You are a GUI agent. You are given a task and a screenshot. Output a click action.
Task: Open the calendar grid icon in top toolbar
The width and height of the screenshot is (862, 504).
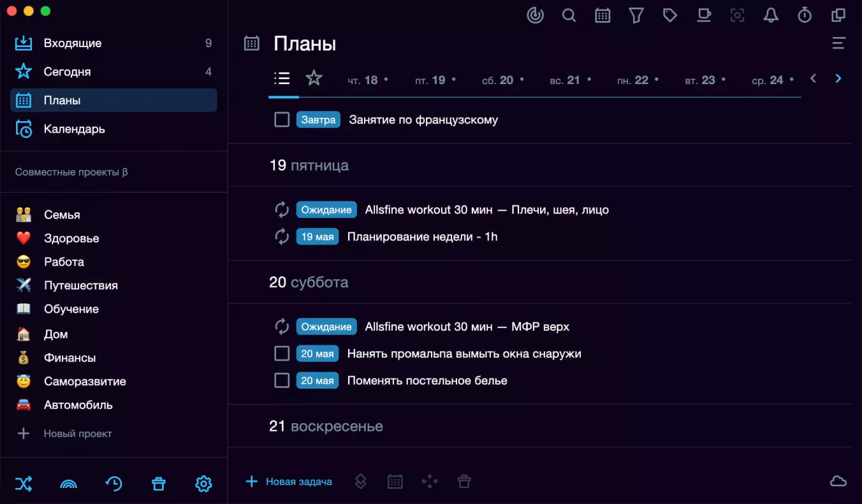[x=603, y=15]
